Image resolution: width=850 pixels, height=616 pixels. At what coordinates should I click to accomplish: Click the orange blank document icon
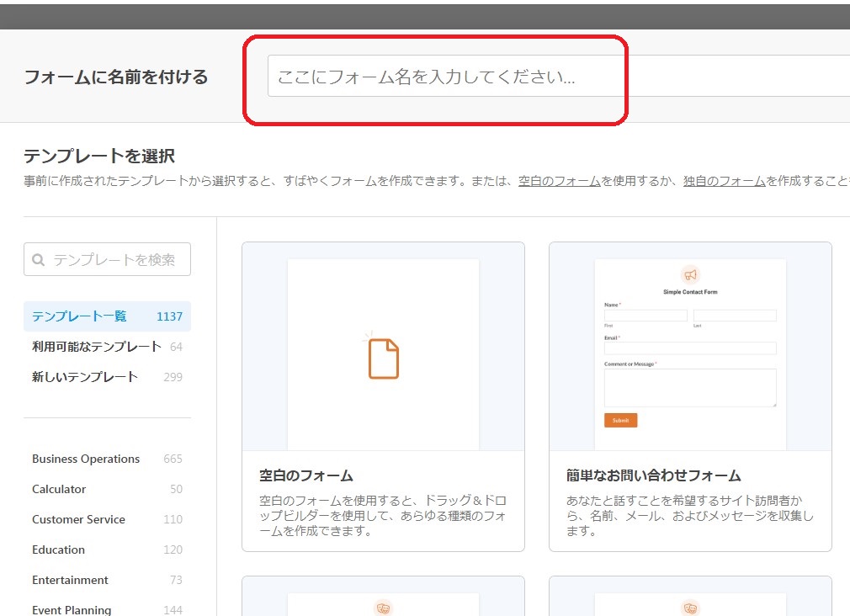[x=383, y=358]
